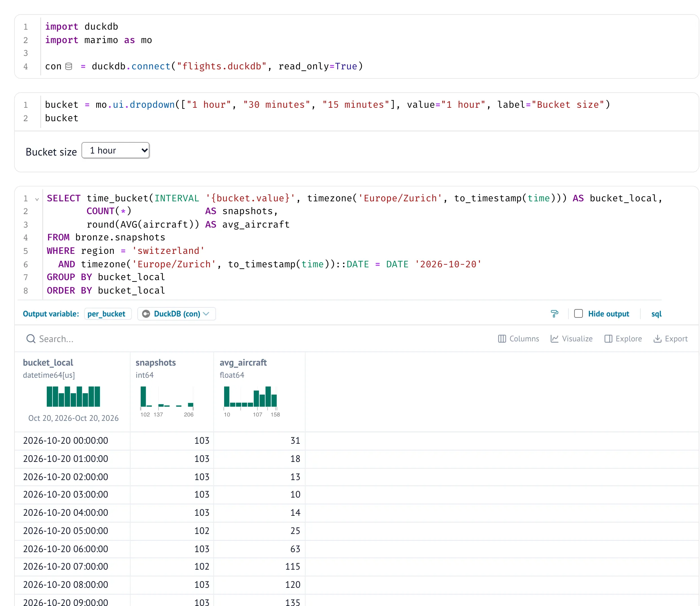Click the Output variable label

click(x=51, y=314)
